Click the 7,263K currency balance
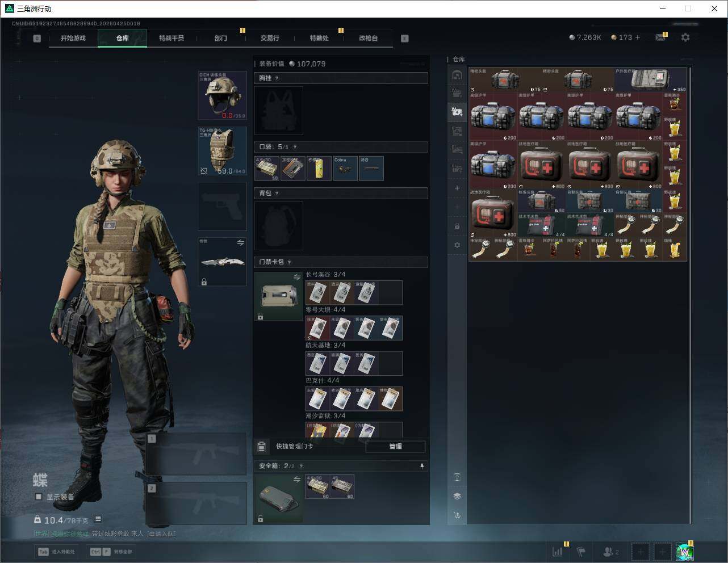Image resolution: width=728 pixels, height=563 pixels. click(x=585, y=37)
